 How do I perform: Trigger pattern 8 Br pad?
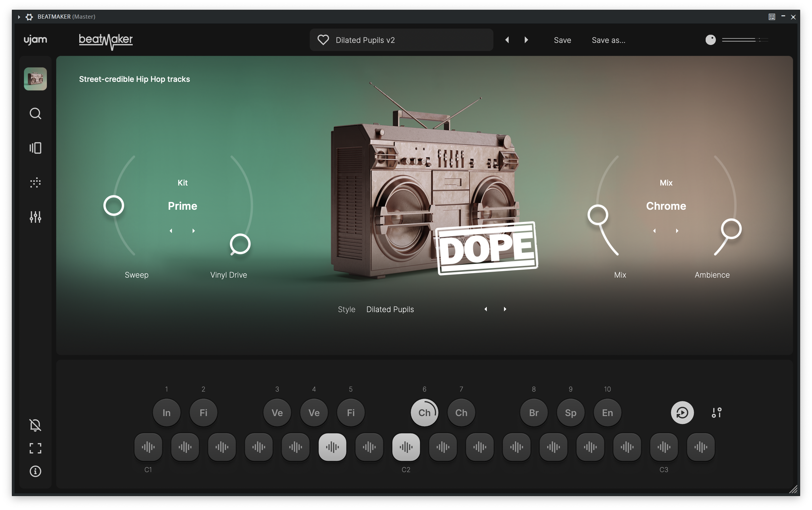pos(534,413)
